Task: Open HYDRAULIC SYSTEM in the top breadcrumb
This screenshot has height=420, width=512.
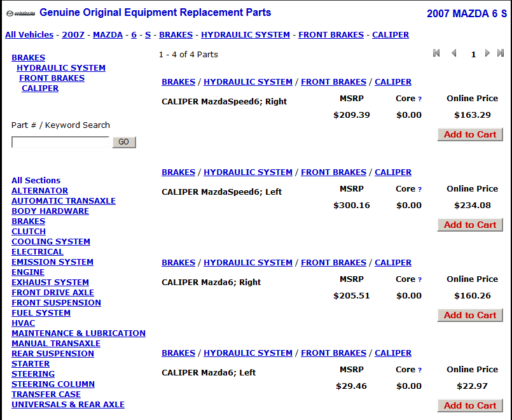Action: tap(246, 34)
